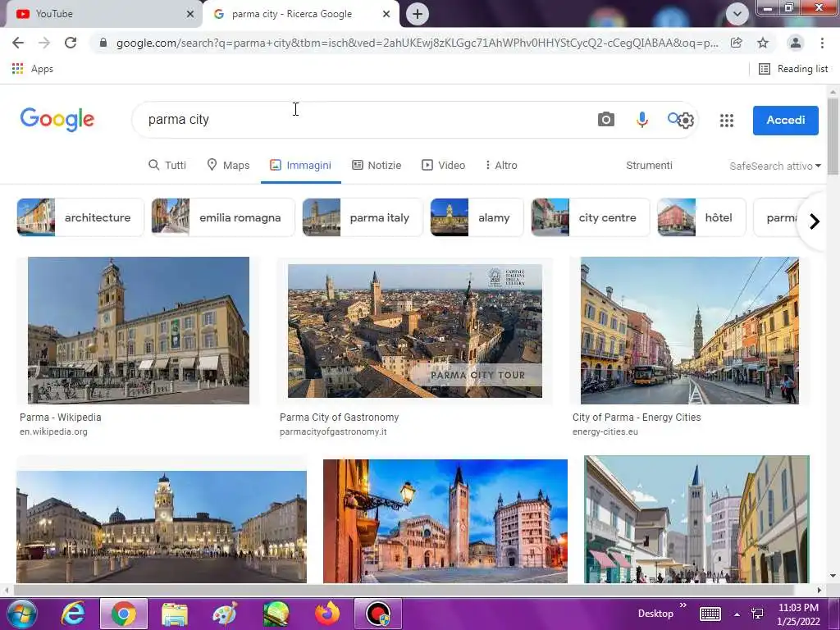The image size is (840, 630).
Task: Close the YouTube tab
Action: pos(189,14)
